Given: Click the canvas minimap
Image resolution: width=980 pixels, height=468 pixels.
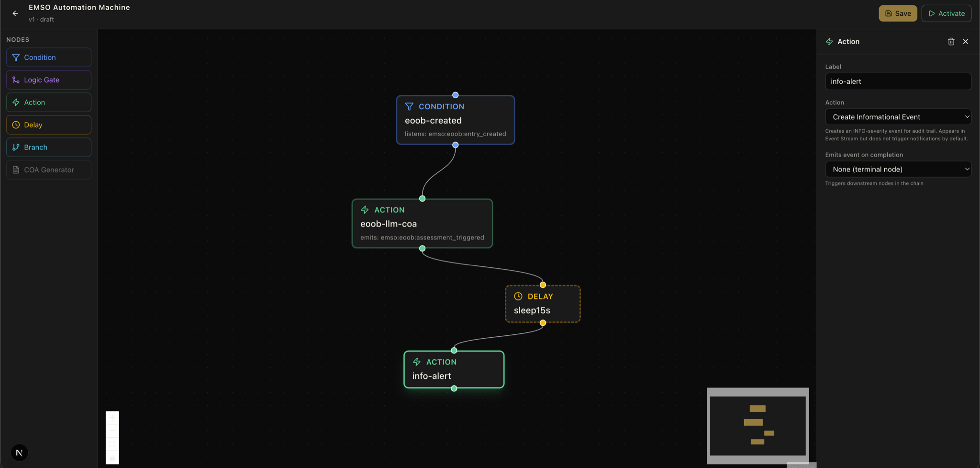Looking at the screenshot, I should point(758,426).
